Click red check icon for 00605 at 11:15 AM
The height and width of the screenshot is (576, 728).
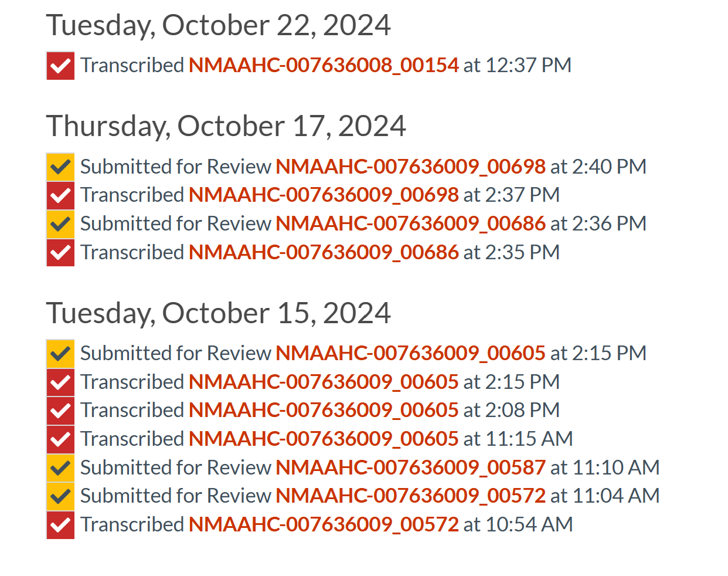pyautogui.click(x=60, y=439)
